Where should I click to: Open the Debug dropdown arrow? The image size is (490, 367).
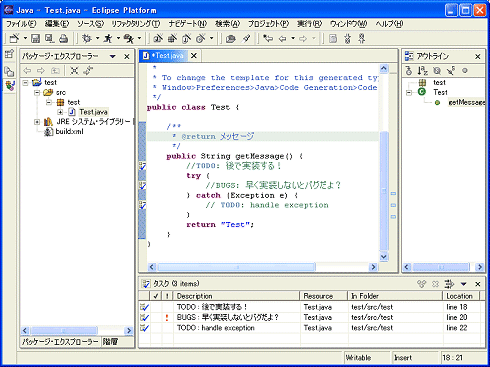(98, 39)
